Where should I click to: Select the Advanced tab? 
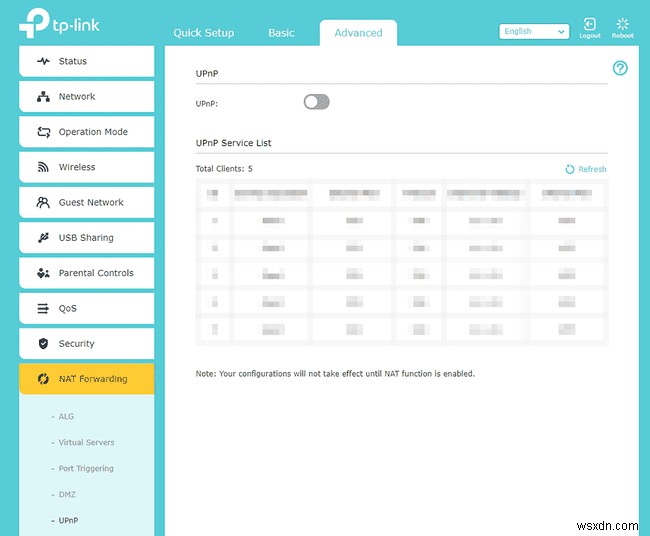(358, 33)
